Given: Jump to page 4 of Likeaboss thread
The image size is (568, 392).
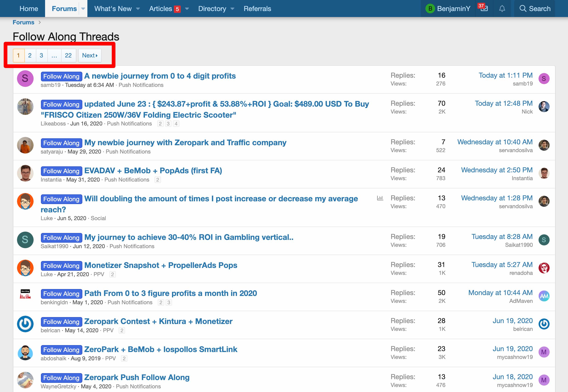Looking at the screenshot, I should tap(176, 124).
